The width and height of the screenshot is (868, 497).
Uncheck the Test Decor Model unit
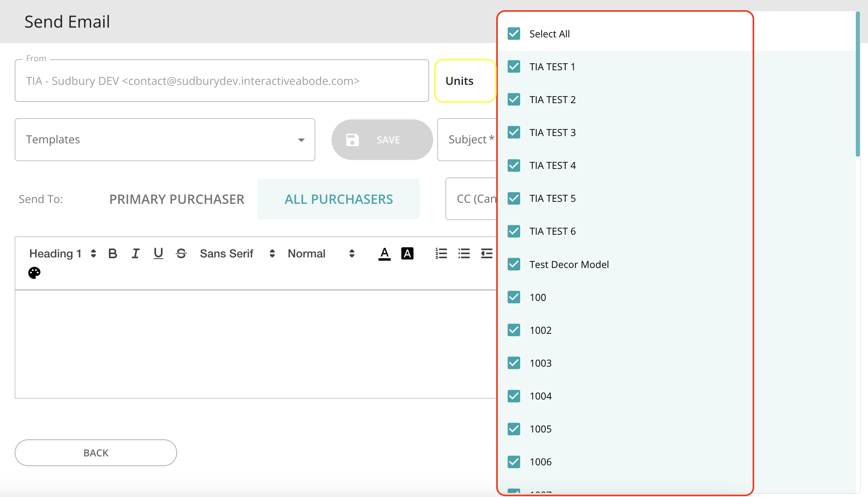click(514, 264)
